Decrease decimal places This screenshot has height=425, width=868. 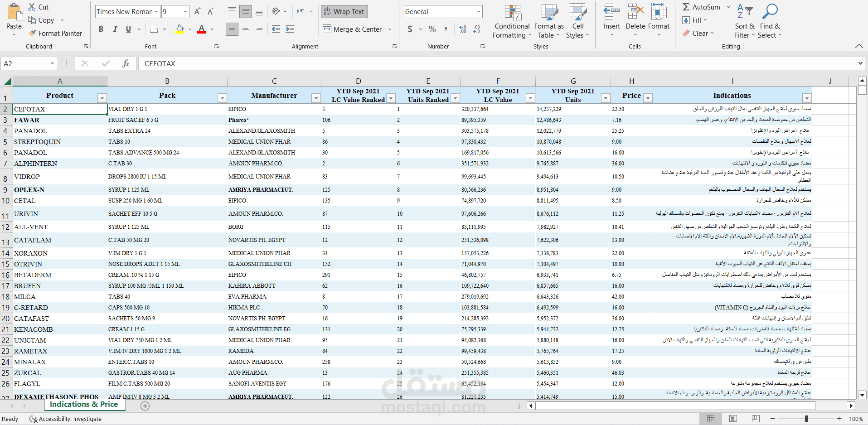coord(476,29)
